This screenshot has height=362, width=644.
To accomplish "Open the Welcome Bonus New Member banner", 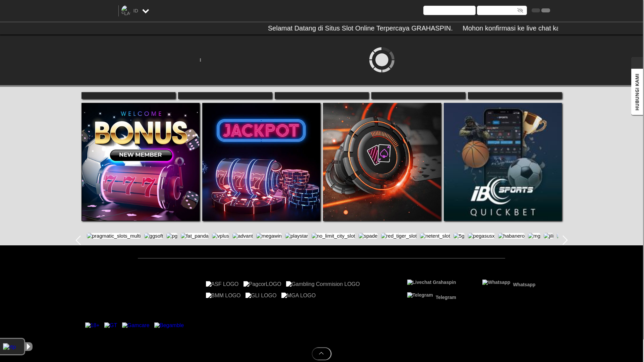I will coord(141,162).
